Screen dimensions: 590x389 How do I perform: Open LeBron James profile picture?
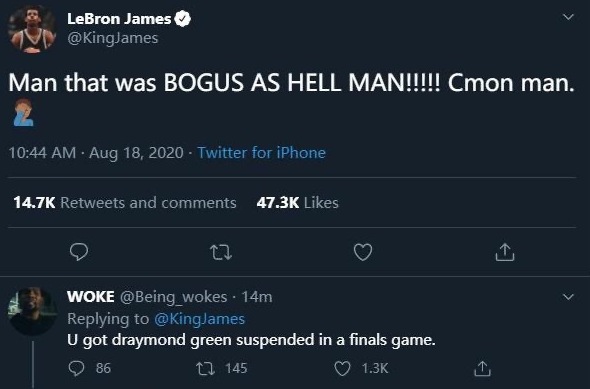32,30
